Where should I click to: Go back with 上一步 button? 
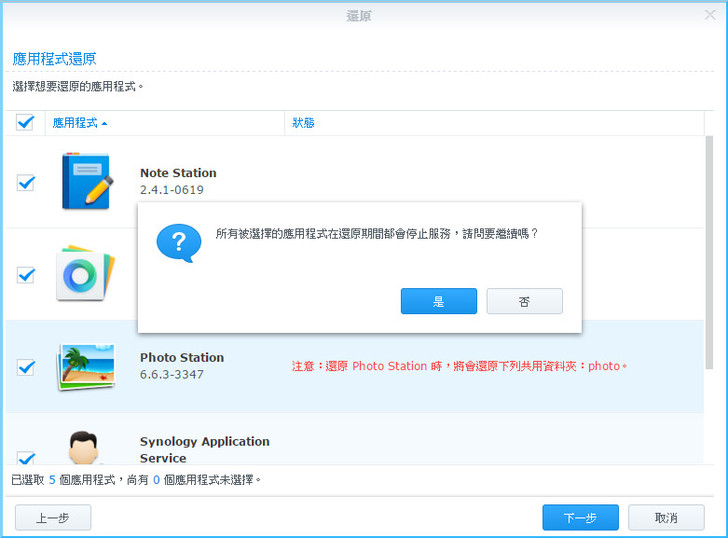coord(53,517)
